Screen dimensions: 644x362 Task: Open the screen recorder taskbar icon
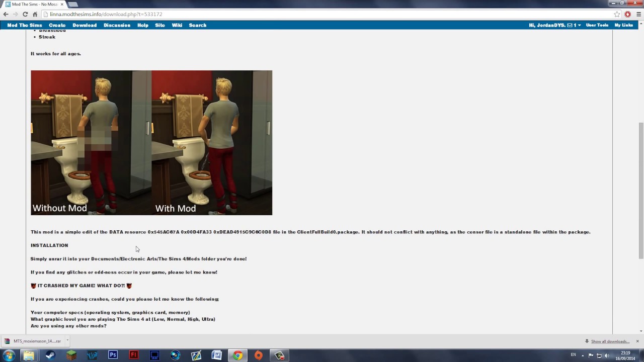(x=279, y=355)
